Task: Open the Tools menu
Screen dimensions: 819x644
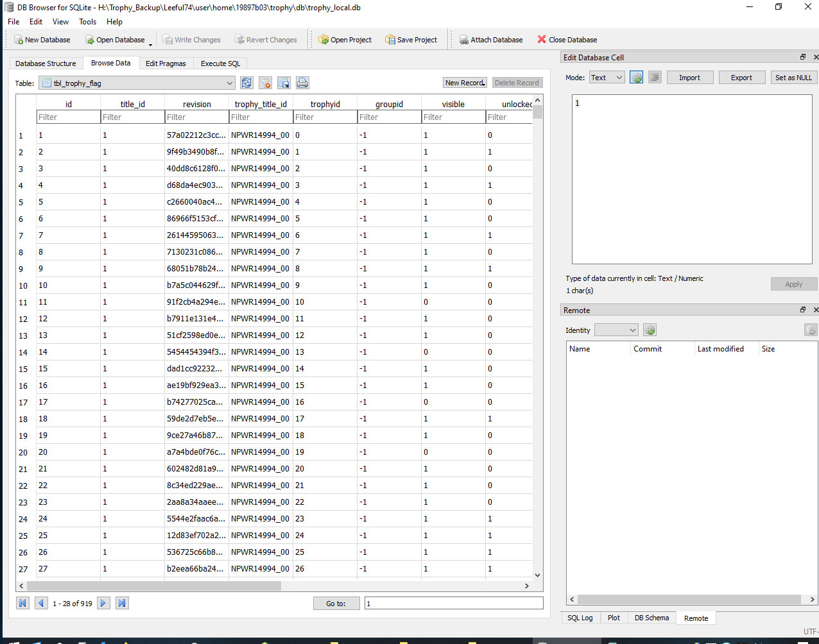Action: (x=87, y=21)
